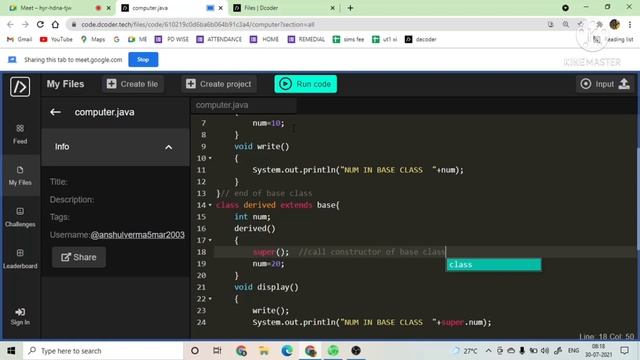Open the PD WISE bookmark
The width and height of the screenshot is (640, 360).
tap(172, 39)
